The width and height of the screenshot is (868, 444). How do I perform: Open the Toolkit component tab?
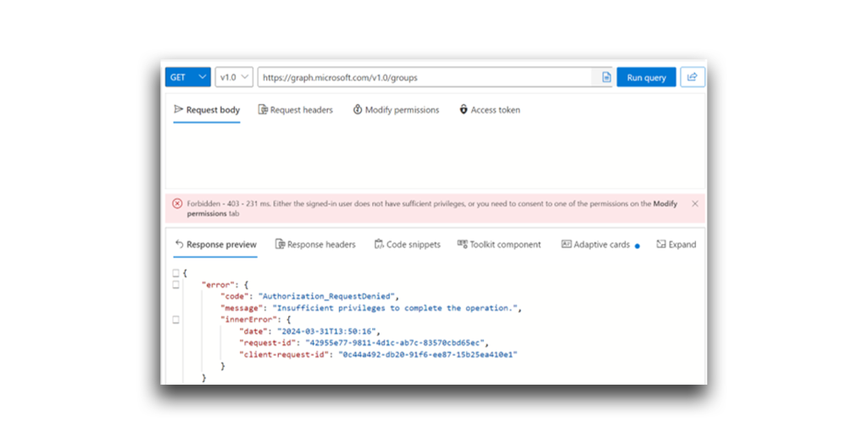point(498,244)
